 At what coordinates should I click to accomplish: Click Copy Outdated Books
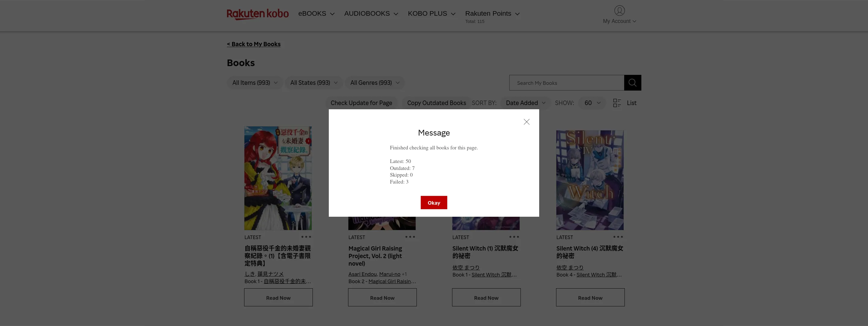point(436,103)
